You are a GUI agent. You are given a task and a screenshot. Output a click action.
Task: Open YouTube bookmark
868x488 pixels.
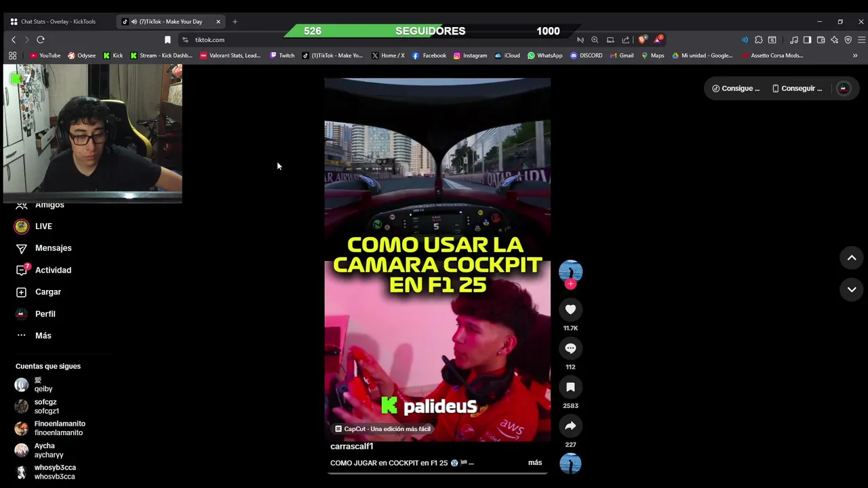(45, 56)
